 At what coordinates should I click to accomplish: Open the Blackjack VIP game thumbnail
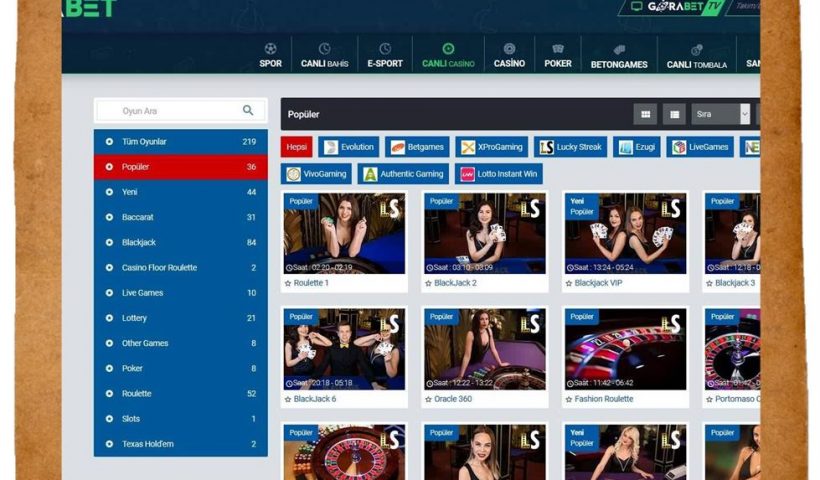click(625, 233)
